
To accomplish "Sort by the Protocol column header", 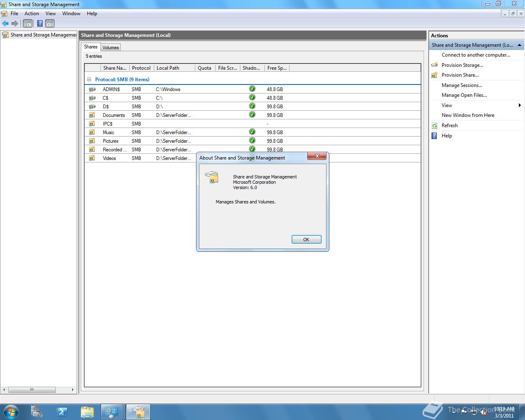I will coord(142,68).
